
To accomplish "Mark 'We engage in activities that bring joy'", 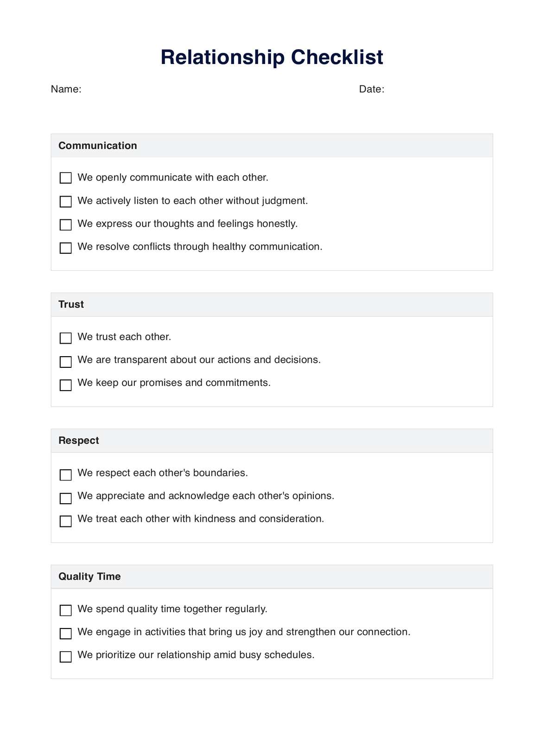I will [66, 633].
